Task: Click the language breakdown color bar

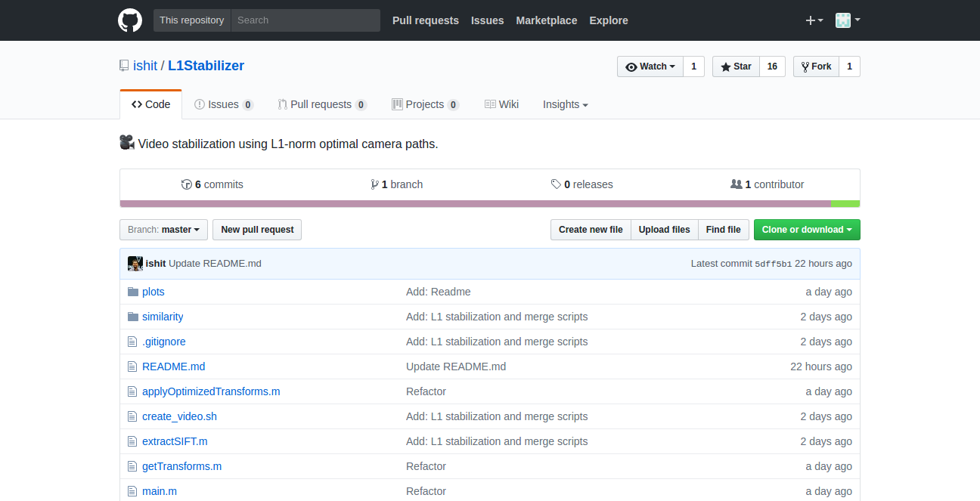Action: tap(475, 203)
